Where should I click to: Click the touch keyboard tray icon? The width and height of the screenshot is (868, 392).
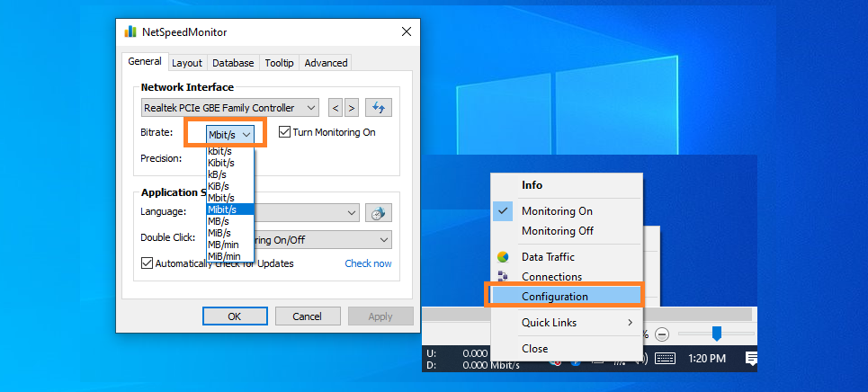[665, 359]
